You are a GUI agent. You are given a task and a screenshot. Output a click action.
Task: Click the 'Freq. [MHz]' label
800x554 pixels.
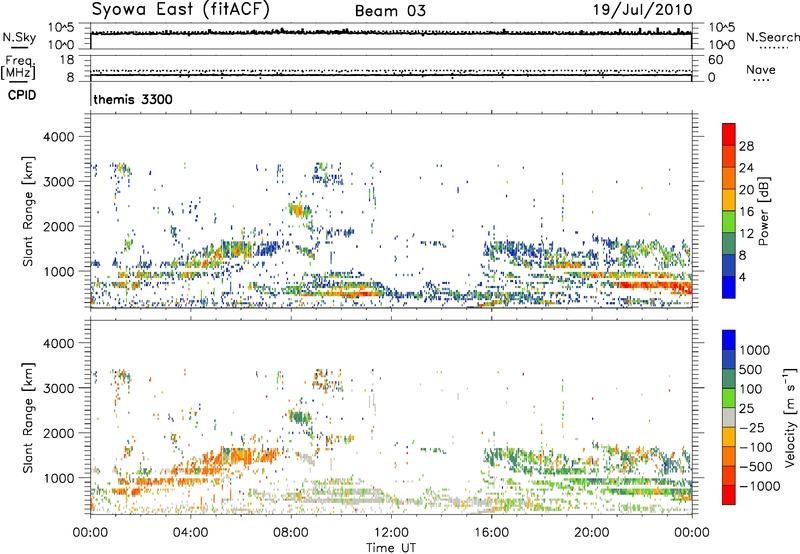coord(18,67)
